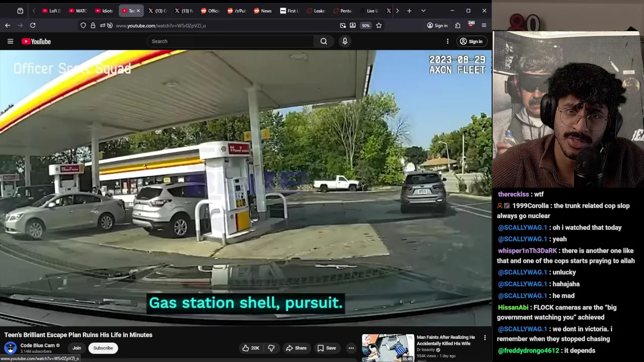Click the Join membership button

click(x=76, y=348)
